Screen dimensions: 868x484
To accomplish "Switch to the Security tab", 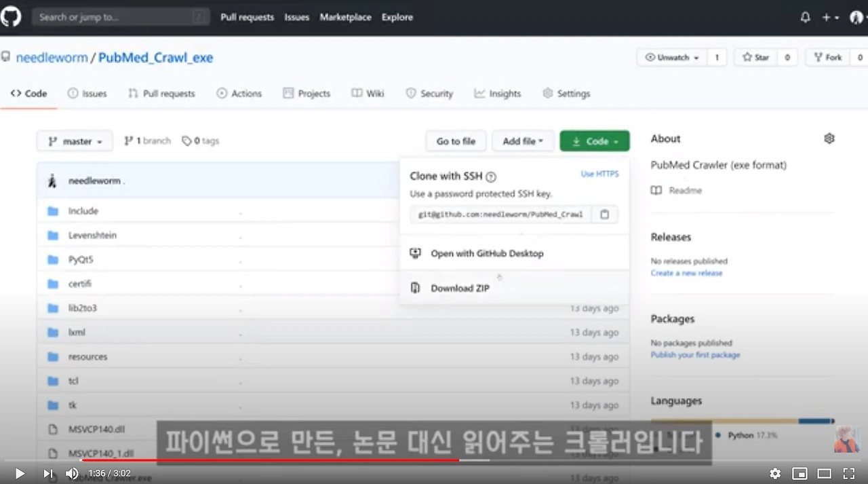I will click(429, 94).
